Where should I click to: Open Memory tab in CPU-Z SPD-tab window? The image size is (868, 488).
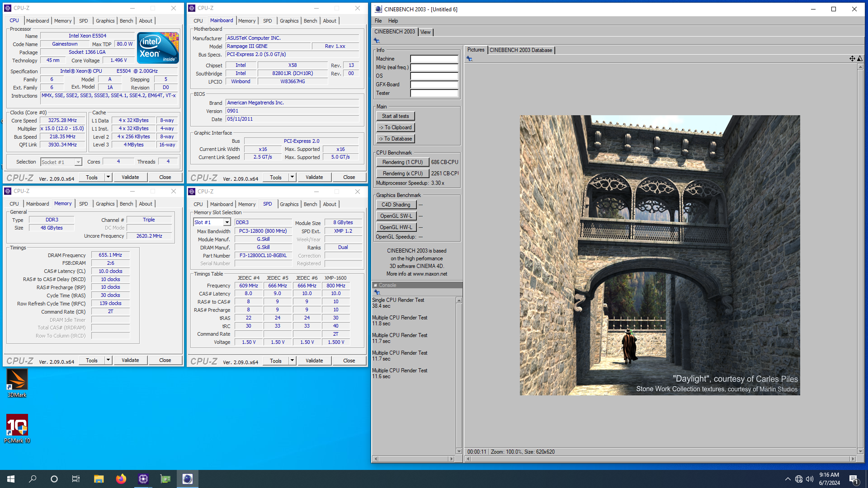click(247, 204)
